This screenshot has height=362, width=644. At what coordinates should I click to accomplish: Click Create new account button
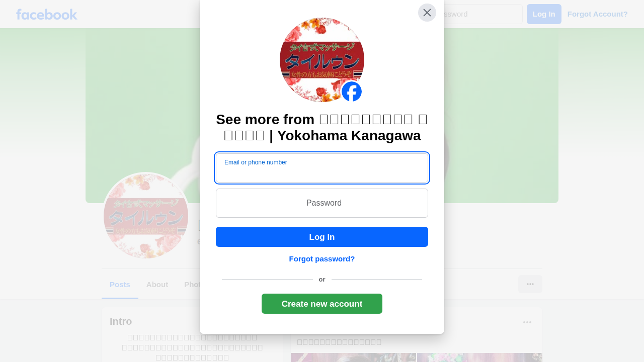pos(322,304)
